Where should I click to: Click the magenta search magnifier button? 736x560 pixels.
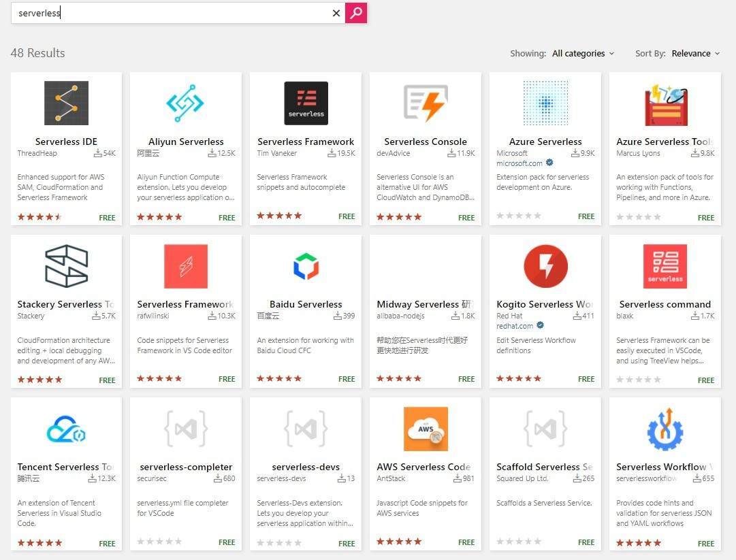coord(356,13)
